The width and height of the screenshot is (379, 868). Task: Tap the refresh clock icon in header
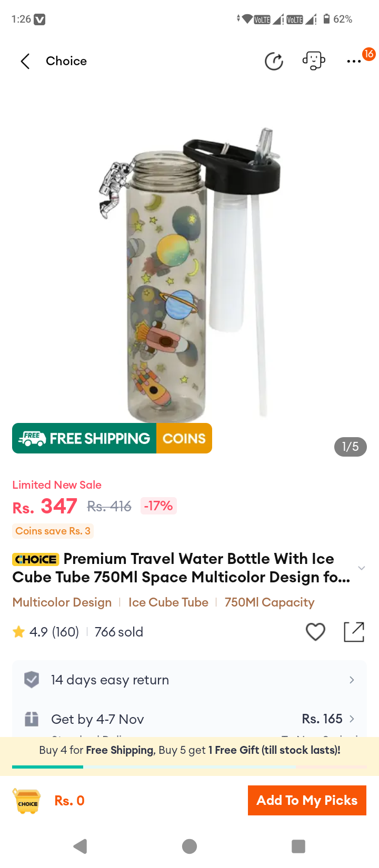coord(274,61)
